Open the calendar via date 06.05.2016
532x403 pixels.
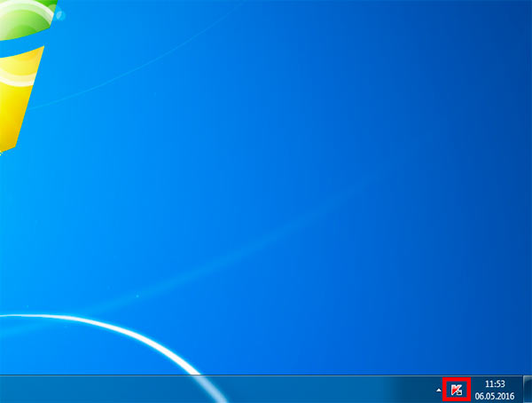[496, 396]
